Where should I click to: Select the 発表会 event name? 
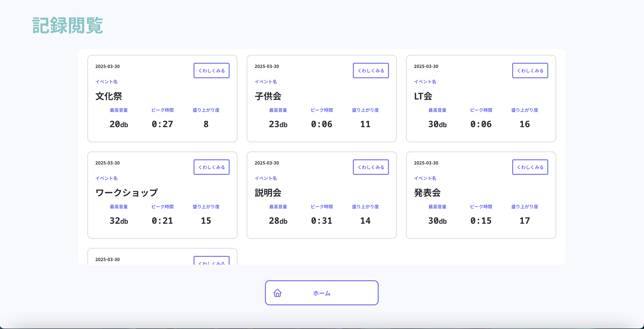pos(427,193)
